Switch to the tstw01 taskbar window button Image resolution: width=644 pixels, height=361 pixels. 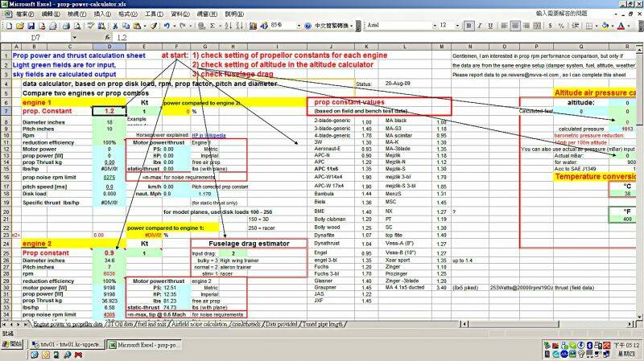click(67, 345)
